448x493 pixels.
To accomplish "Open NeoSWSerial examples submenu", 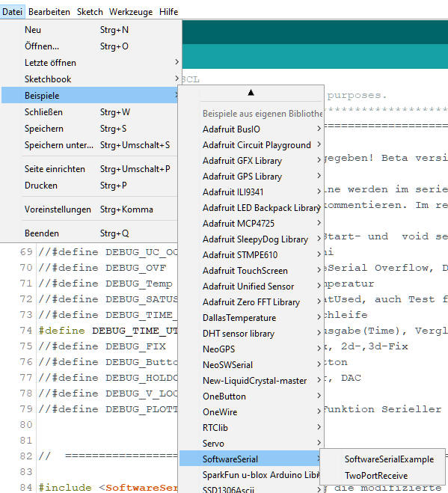I will [x=251, y=365].
